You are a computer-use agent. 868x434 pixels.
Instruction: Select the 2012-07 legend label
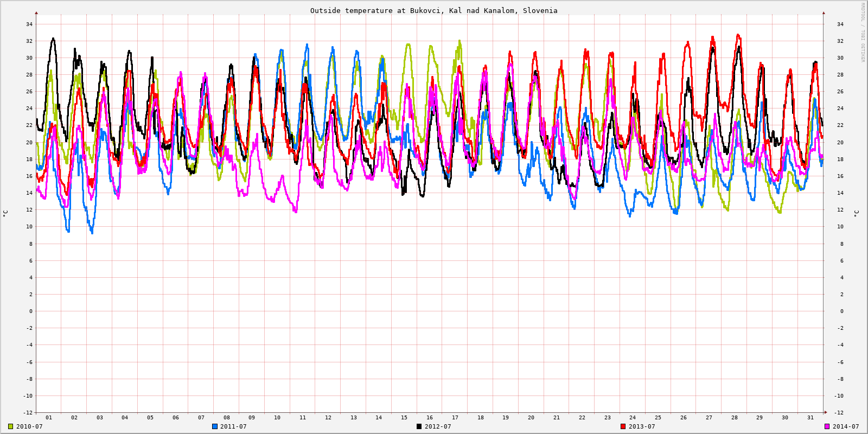coord(438,426)
